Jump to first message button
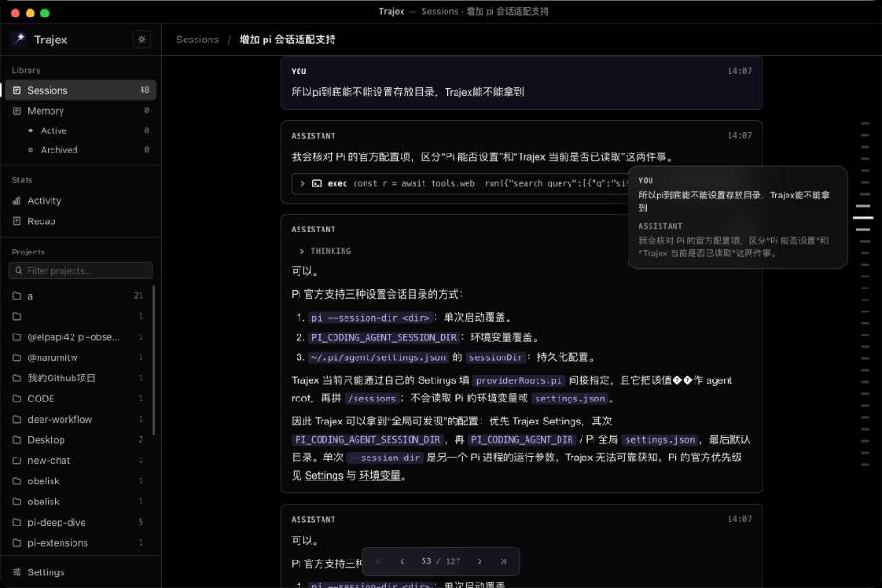The height and width of the screenshot is (588, 882). point(378,561)
